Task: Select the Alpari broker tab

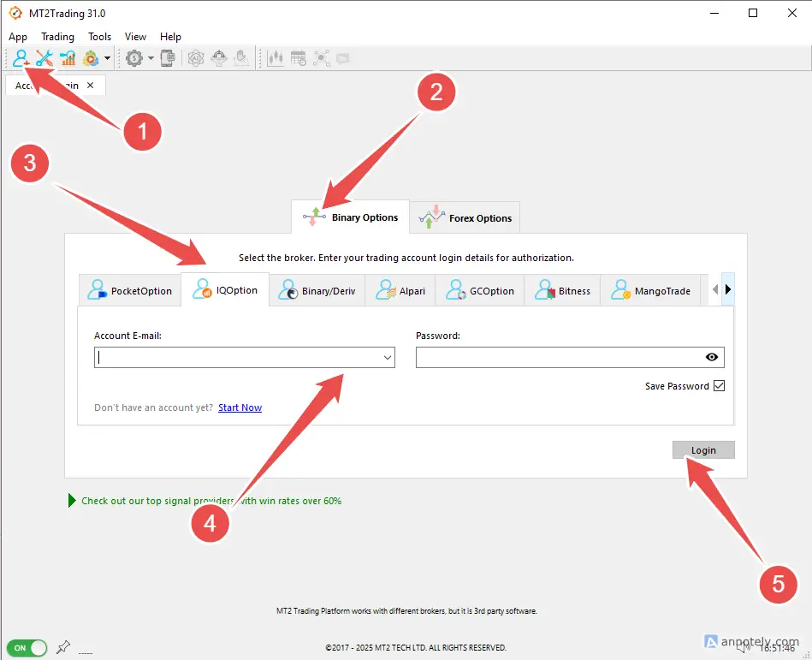Action: point(400,291)
